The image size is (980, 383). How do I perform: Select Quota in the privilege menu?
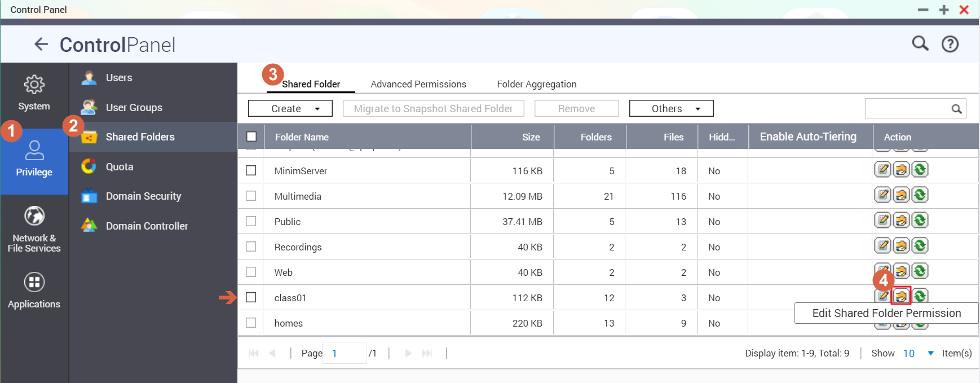pyautogui.click(x=120, y=166)
